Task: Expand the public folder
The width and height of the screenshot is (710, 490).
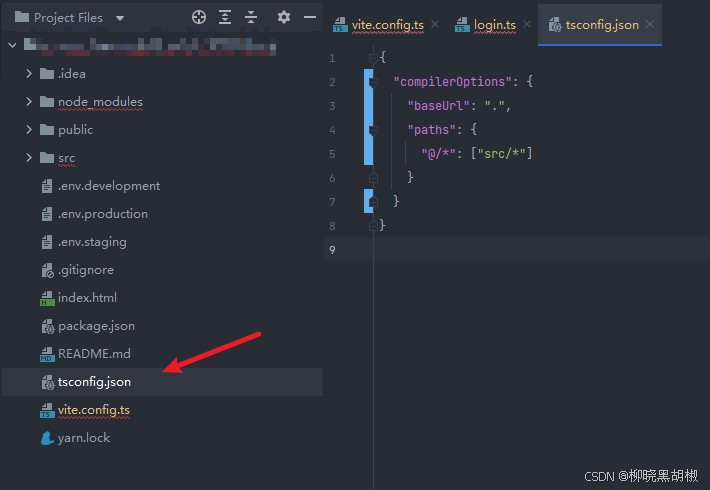Action: [x=29, y=130]
